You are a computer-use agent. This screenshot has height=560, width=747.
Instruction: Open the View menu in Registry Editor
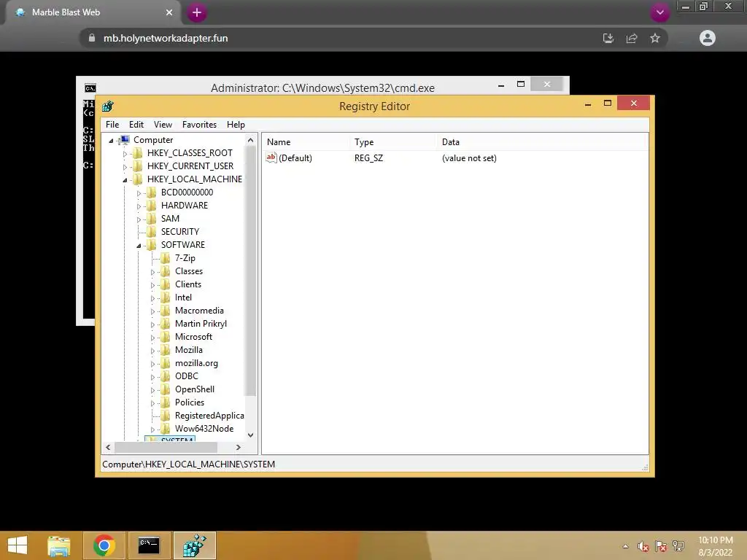163,124
